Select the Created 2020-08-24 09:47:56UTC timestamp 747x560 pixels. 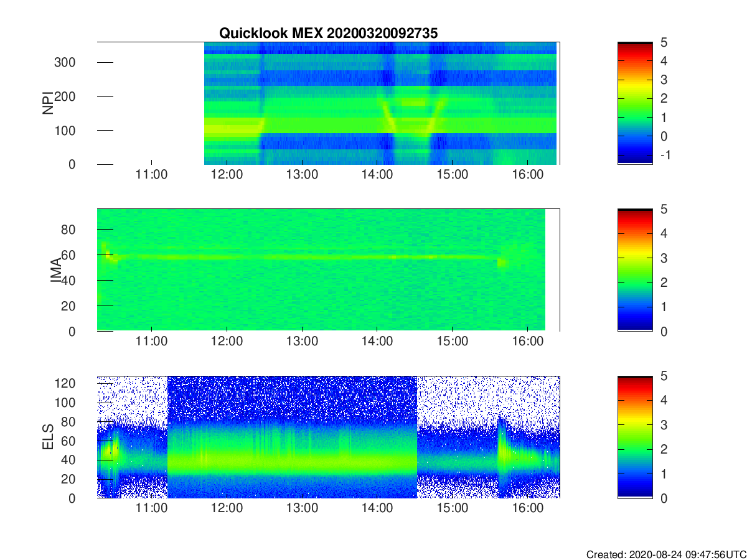point(665,554)
